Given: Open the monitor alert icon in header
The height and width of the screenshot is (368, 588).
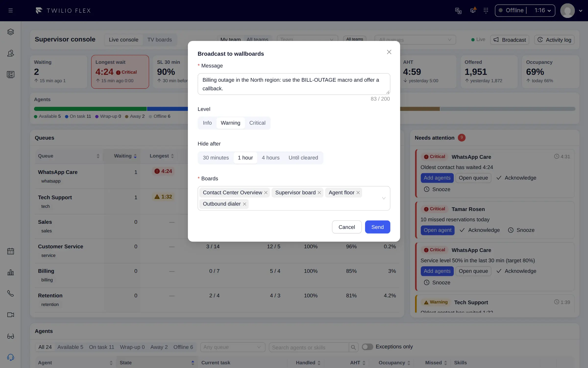Looking at the screenshot, I should pos(473,10).
